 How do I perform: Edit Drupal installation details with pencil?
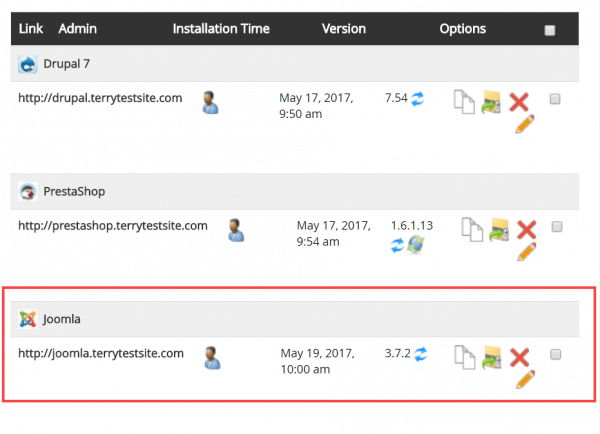point(525,124)
